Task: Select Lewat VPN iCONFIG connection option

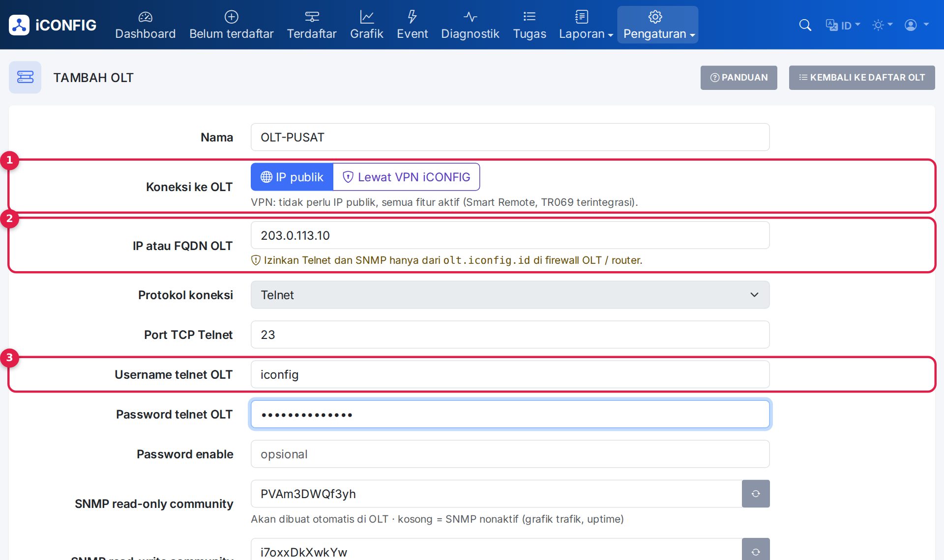Action: click(x=407, y=177)
